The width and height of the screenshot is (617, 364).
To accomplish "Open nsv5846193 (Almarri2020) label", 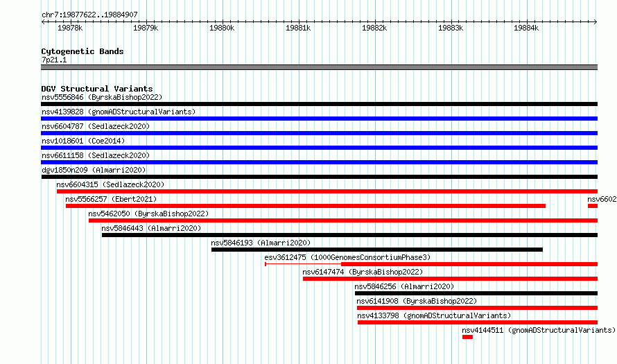I will [x=261, y=243].
